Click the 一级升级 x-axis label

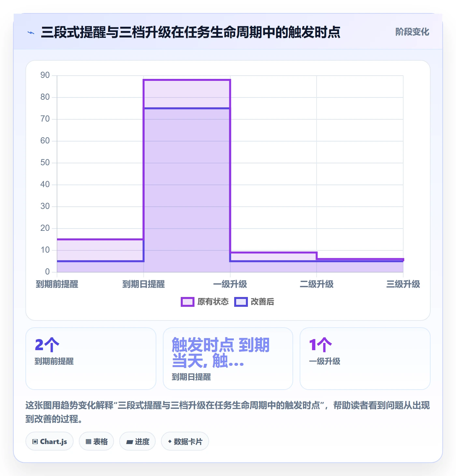pyautogui.click(x=230, y=284)
